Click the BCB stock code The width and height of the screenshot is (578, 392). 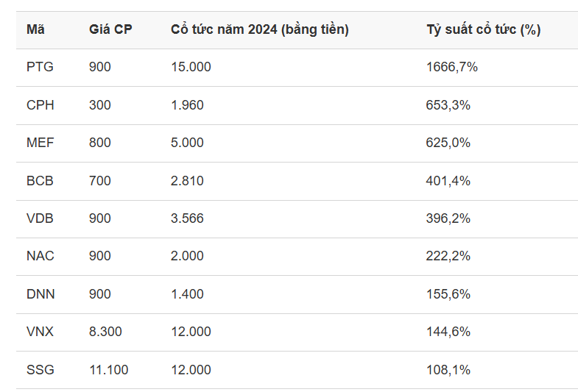tap(40, 181)
